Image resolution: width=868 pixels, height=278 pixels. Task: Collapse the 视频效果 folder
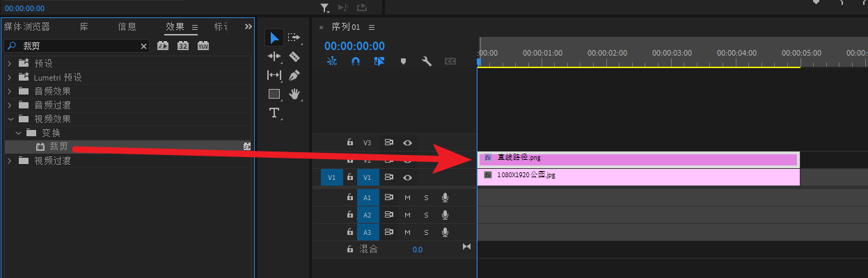click(x=9, y=119)
